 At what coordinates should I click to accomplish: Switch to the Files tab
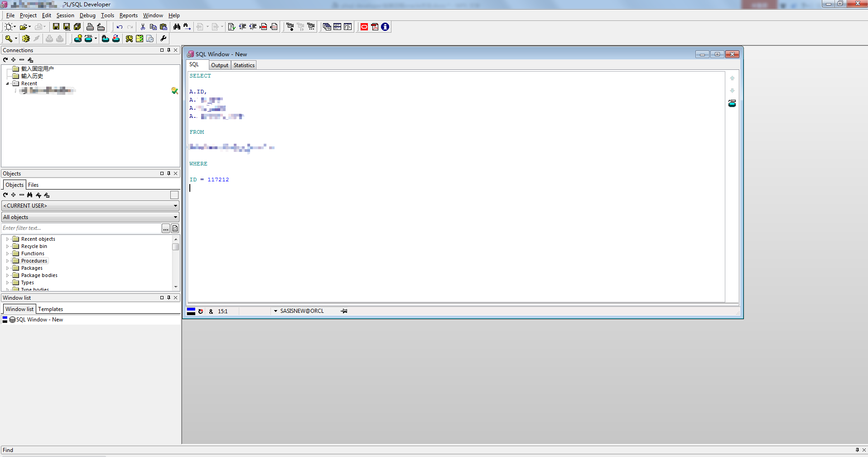tap(34, 185)
